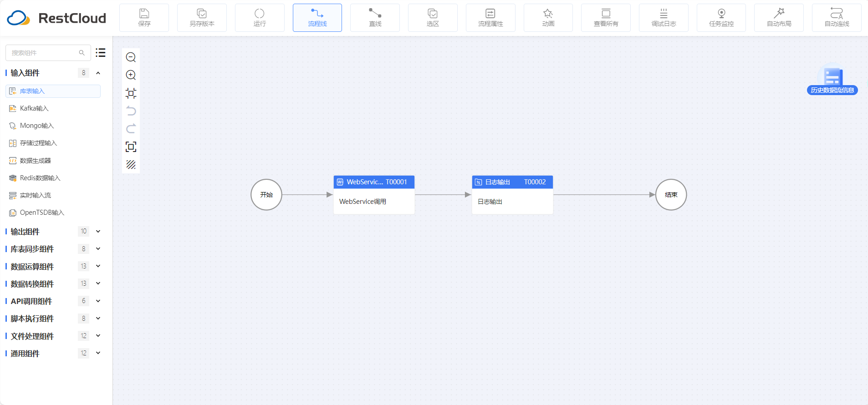Viewport: 868px width, 405px height.
Task: Expand the 通用组件 section
Action: (x=98, y=353)
